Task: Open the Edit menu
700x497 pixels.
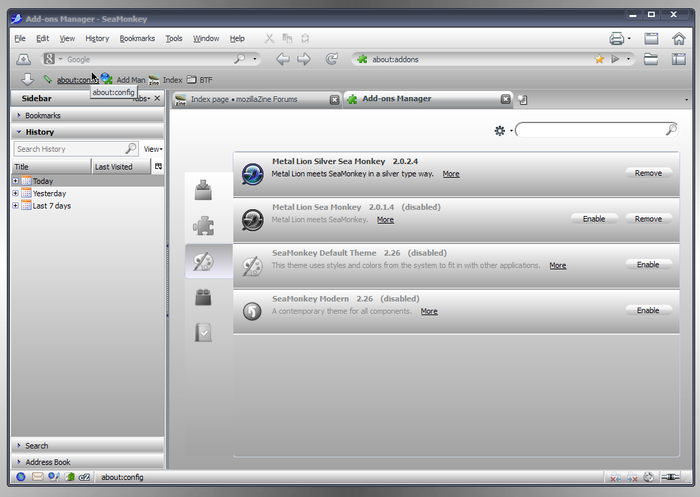Action: [x=42, y=38]
